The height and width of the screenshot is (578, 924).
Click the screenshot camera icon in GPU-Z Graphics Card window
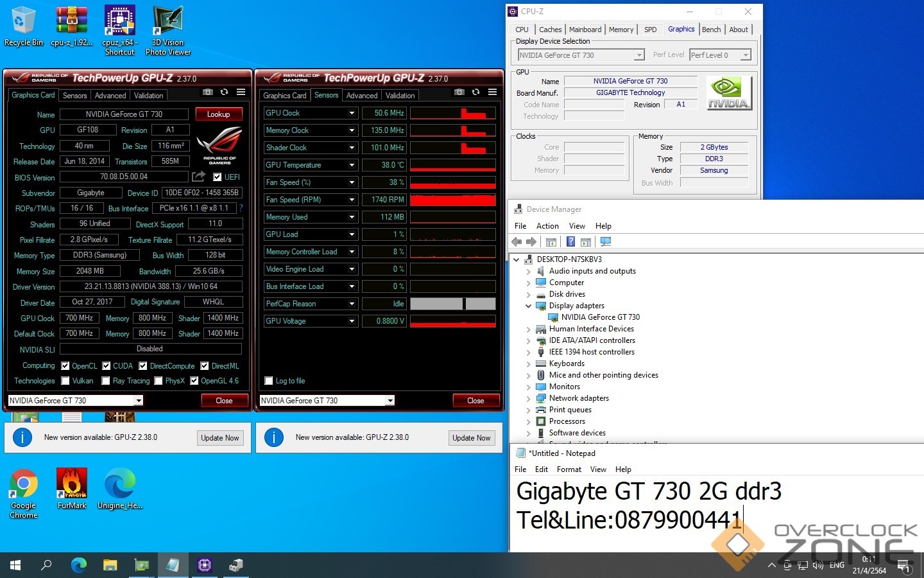click(207, 92)
